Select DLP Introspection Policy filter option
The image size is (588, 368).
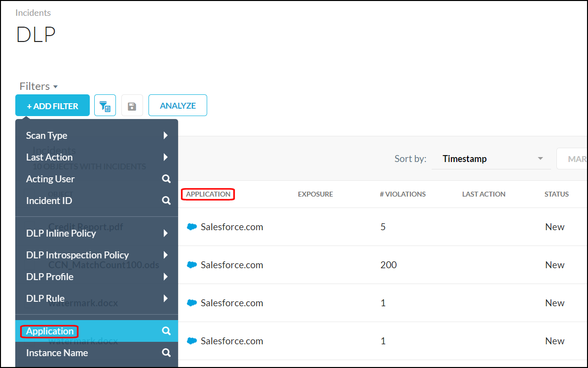coord(77,255)
